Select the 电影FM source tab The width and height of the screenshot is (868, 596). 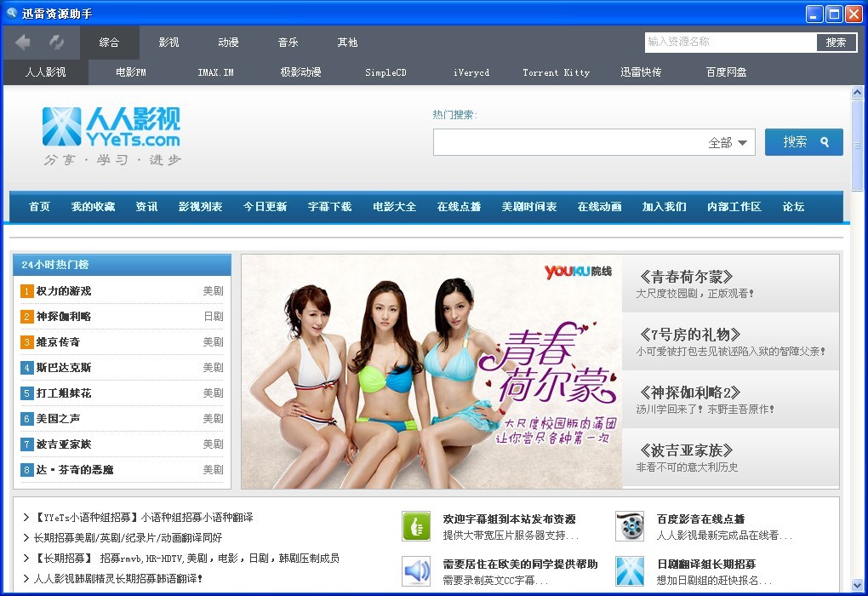click(131, 72)
